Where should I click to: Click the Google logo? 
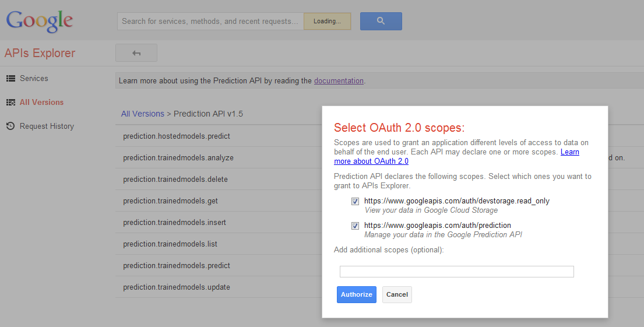point(40,21)
